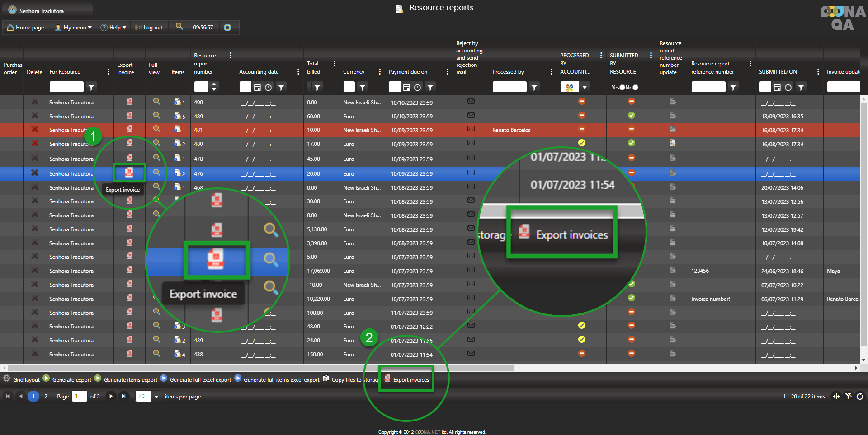Select No radio for Submitted by resource

pyautogui.click(x=636, y=87)
